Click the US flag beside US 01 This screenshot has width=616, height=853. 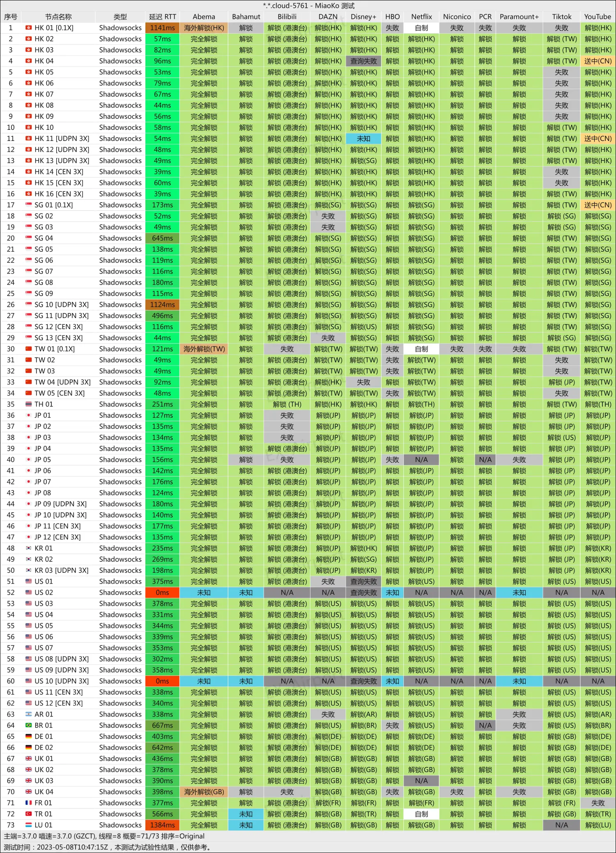[x=28, y=581]
